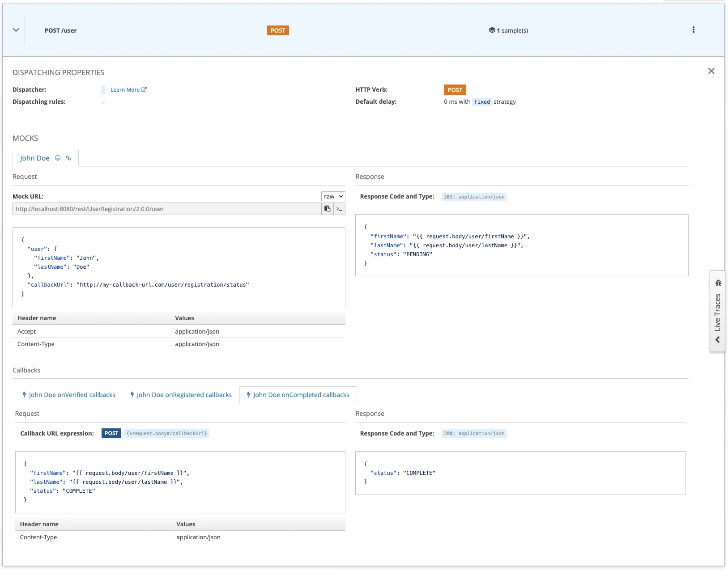Click the 201: application/json response label
This screenshot has width=728, height=571.
[x=474, y=197]
